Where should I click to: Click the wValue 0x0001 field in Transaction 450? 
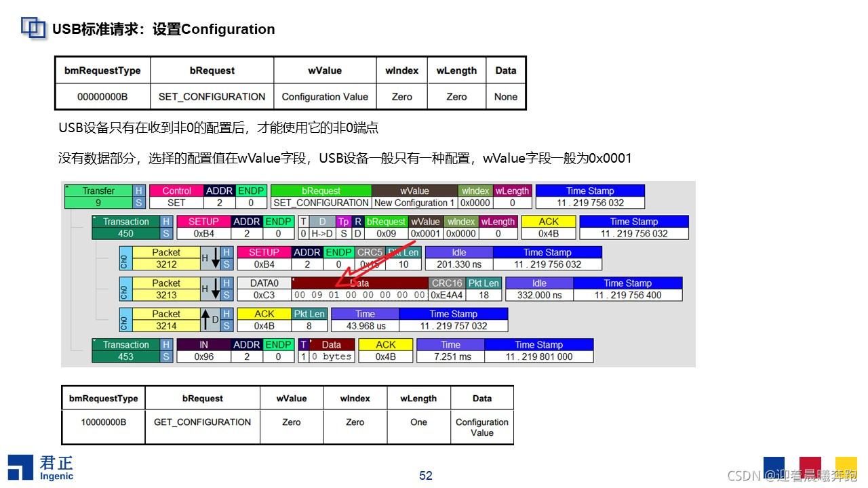tap(426, 228)
